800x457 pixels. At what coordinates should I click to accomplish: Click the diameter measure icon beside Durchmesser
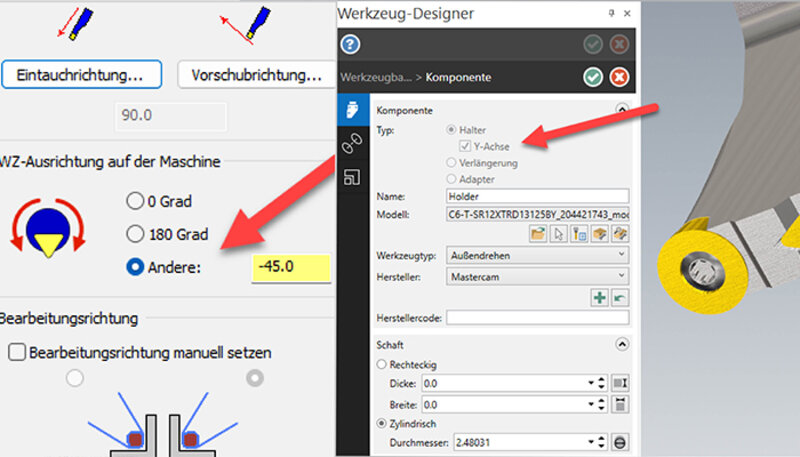(x=619, y=441)
